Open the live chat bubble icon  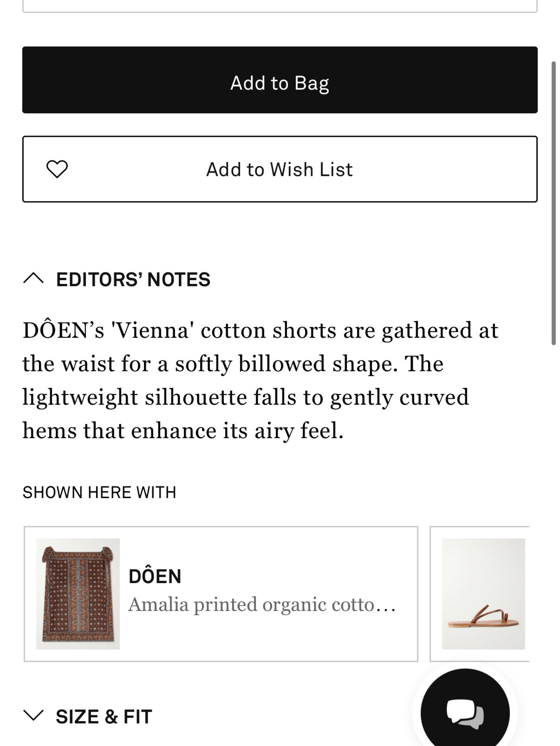click(465, 712)
